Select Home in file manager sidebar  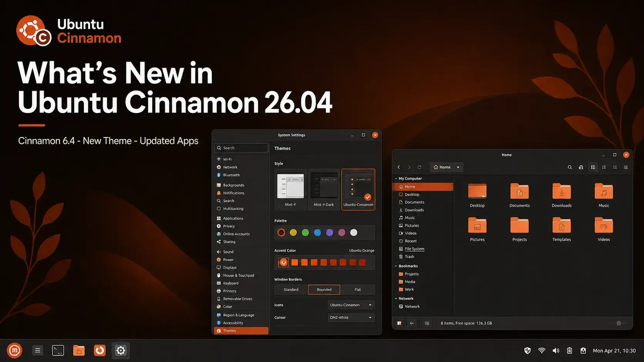423,187
